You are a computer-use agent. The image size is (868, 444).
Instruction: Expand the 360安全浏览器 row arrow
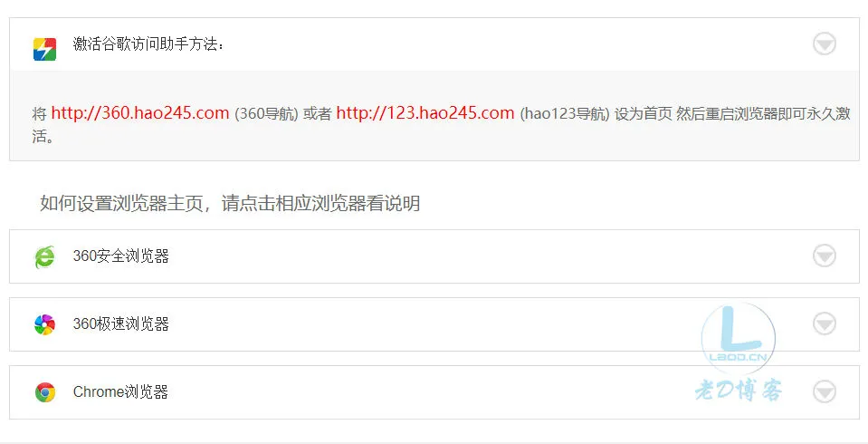click(x=825, y=256)
